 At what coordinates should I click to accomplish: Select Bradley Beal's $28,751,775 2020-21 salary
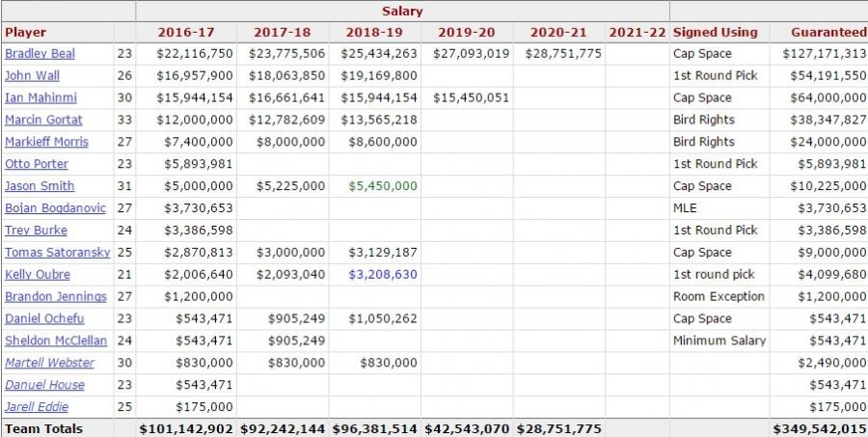click(563, 54)
